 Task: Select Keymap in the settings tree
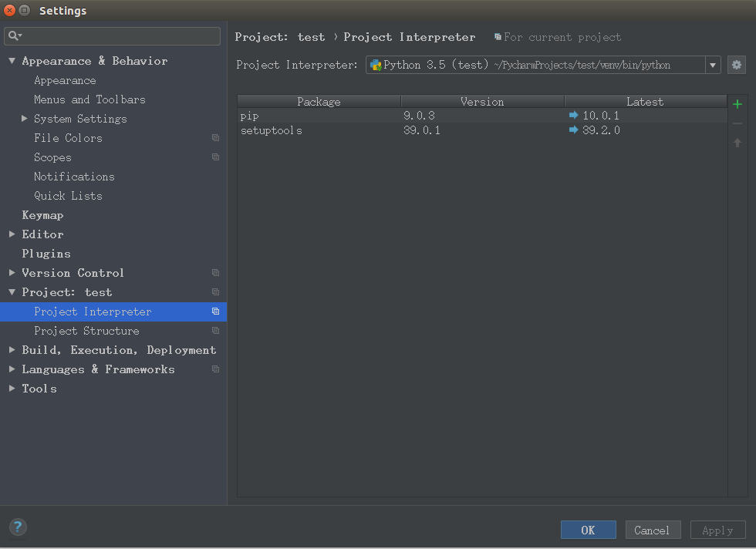tap(42, 215)
